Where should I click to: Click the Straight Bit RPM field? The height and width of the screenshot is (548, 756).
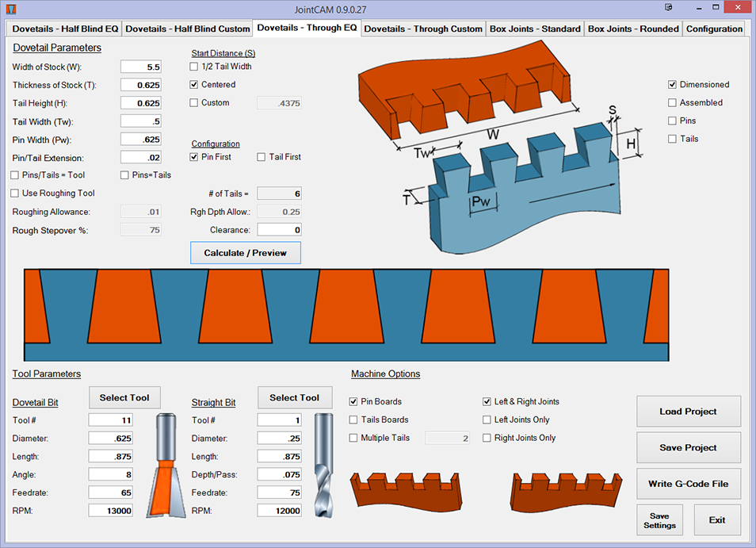tap(279, 511)
